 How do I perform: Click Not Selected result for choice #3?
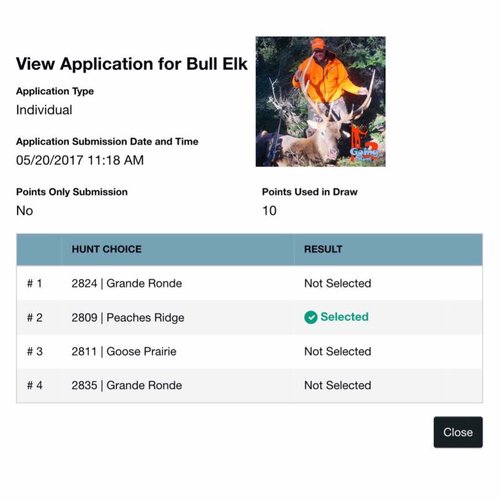point(338,351)
